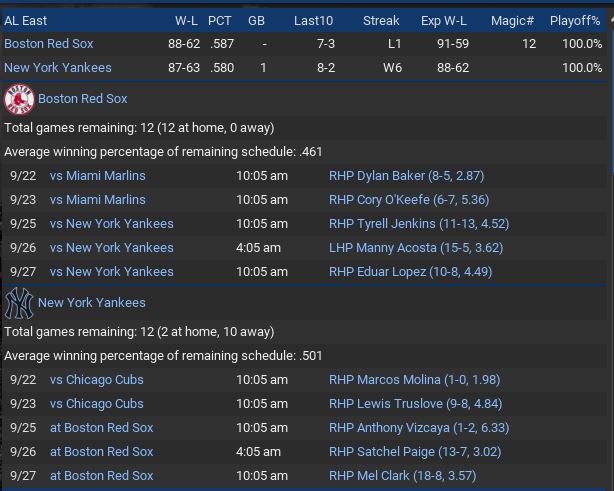Sort standings by PCT column header

click(219, 20)
